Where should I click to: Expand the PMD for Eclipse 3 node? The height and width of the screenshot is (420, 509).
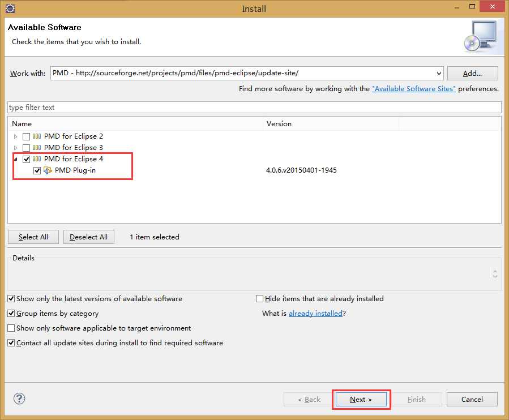pos(15,148)
